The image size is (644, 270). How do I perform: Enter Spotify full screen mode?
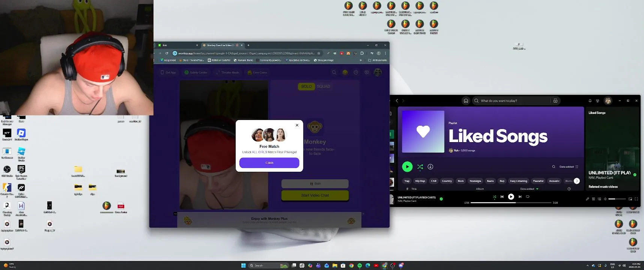click(x=636, y=199)
